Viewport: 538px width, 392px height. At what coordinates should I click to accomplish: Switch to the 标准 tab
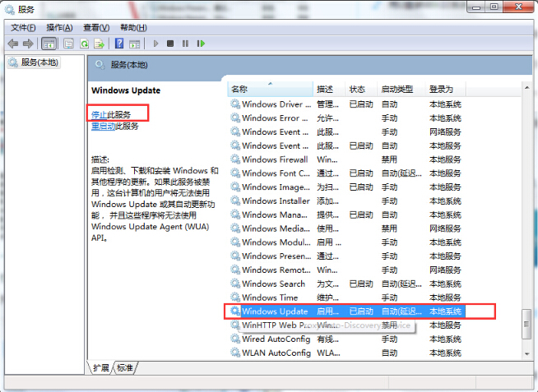click(x=124, y=367)
